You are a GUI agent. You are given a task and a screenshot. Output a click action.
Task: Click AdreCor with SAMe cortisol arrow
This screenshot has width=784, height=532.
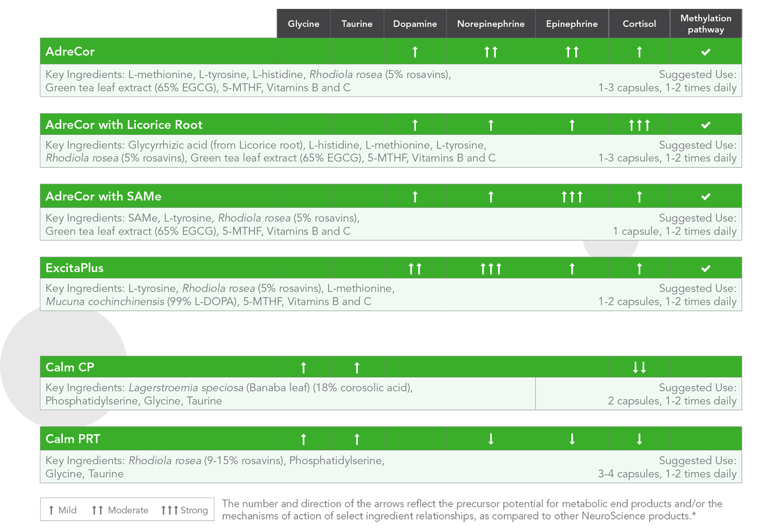(x=639, y=196)
